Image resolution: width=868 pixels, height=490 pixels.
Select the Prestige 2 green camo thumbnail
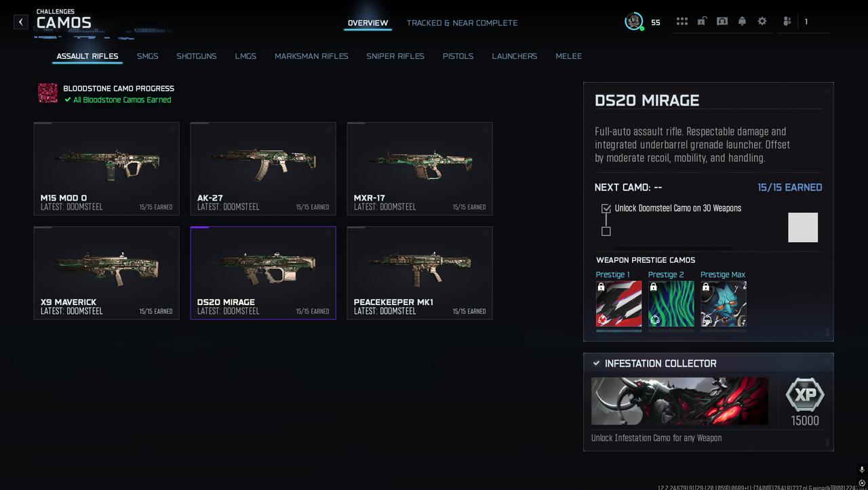coord(671,304)
